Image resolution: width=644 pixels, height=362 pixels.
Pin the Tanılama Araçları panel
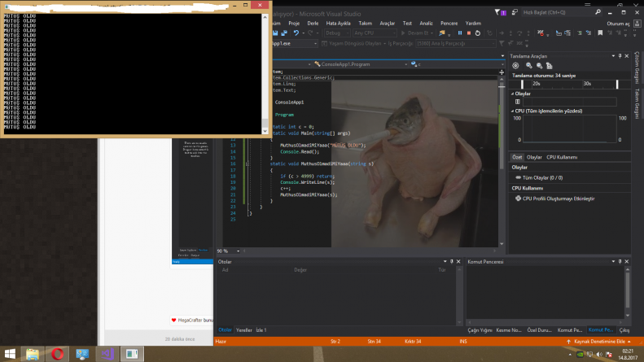click(x=620, y=56)
